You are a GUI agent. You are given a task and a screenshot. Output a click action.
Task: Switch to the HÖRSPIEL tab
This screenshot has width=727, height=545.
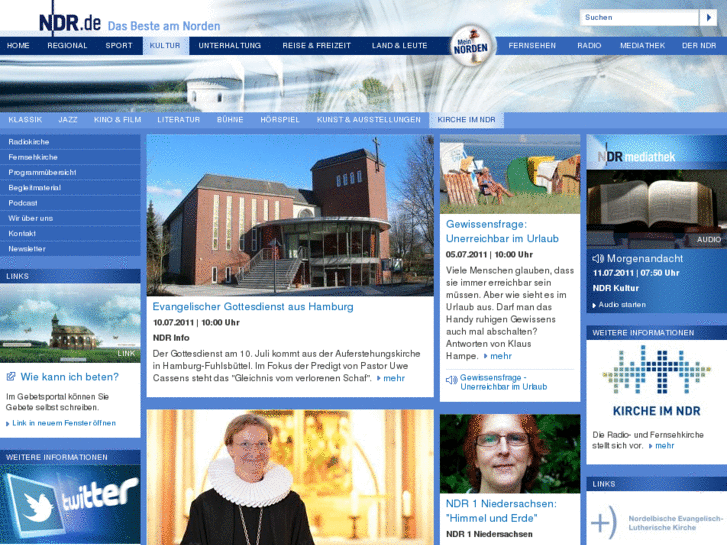click(280, 120)
